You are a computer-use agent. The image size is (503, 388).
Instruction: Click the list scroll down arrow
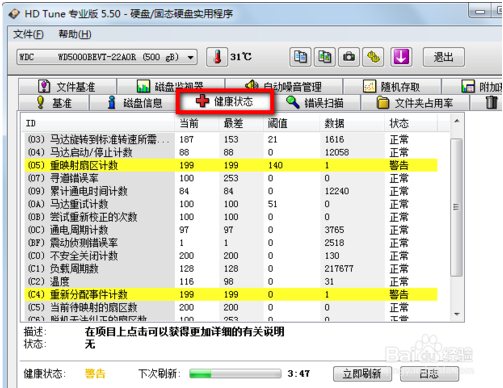click(457, 314)
